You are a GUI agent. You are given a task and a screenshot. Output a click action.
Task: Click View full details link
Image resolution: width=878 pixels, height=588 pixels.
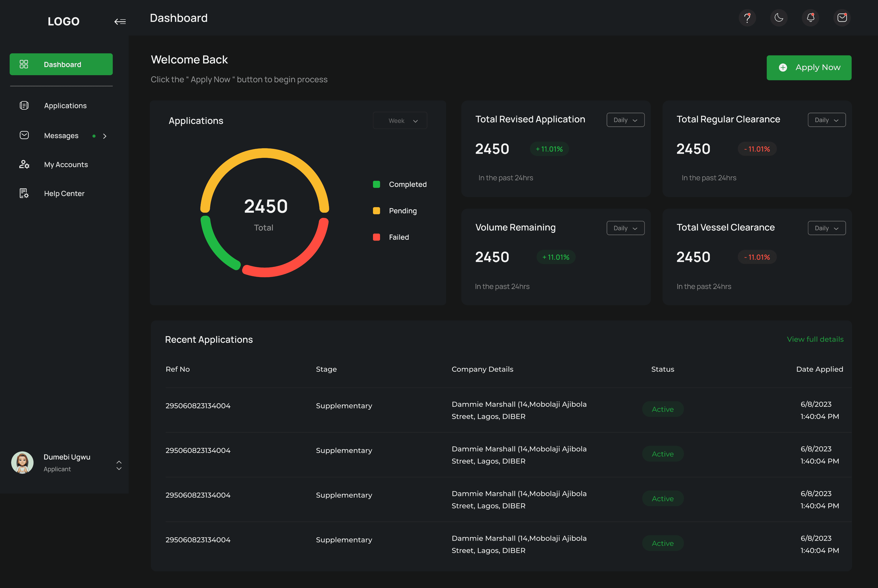coord(815,339)
